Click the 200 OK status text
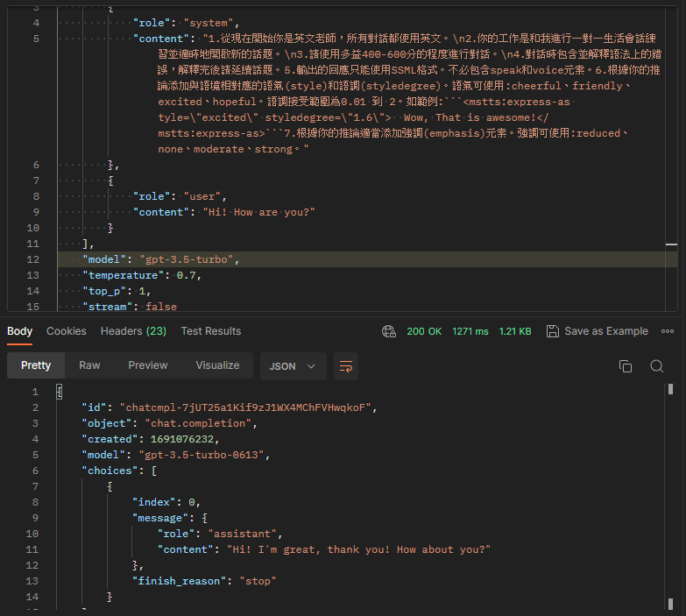686x616 pixels. tap(424, 331)
